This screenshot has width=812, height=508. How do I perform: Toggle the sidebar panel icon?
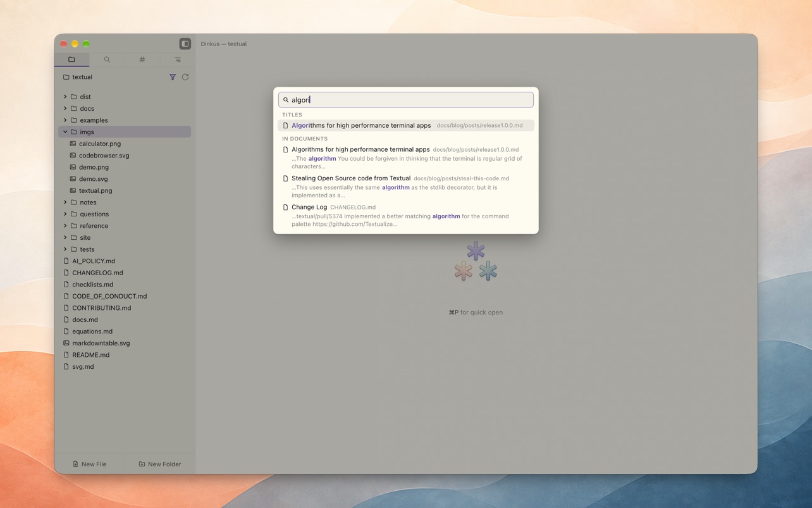185,44
